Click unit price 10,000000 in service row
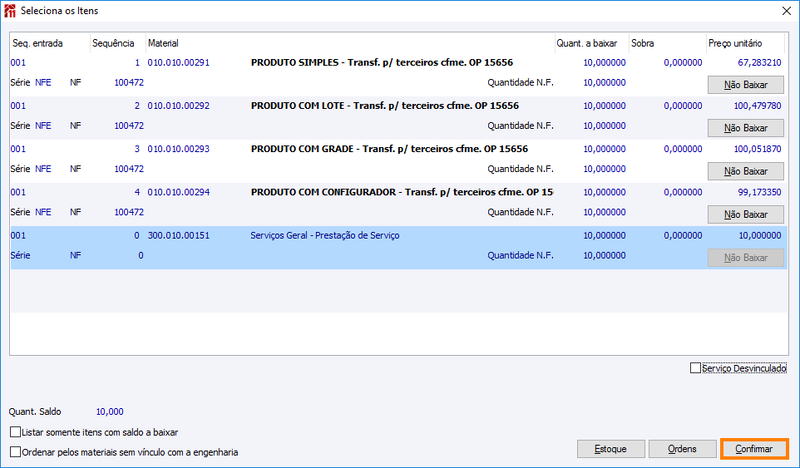This screenshot has width=800, height=468. coord(760,236)
